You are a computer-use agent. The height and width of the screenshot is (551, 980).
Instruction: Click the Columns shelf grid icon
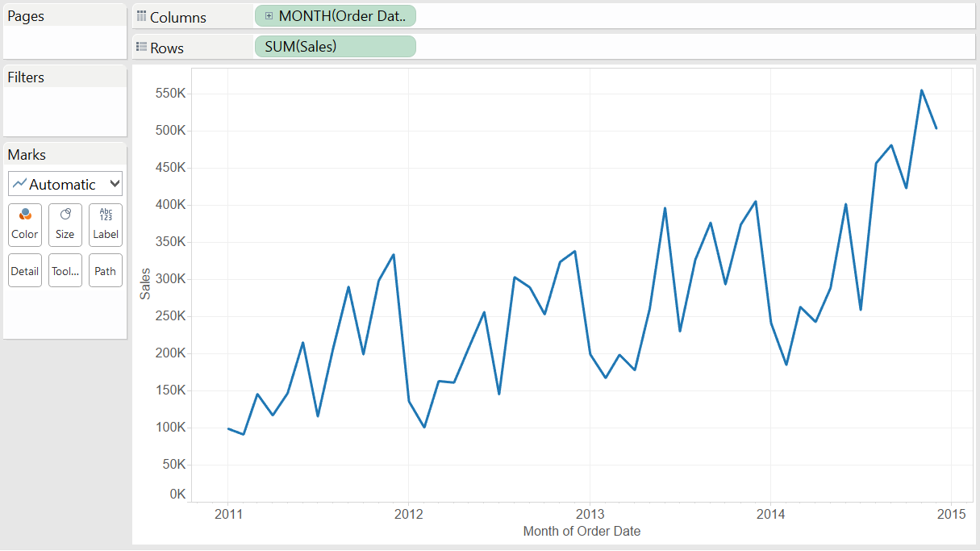click(x=141, y=16)
